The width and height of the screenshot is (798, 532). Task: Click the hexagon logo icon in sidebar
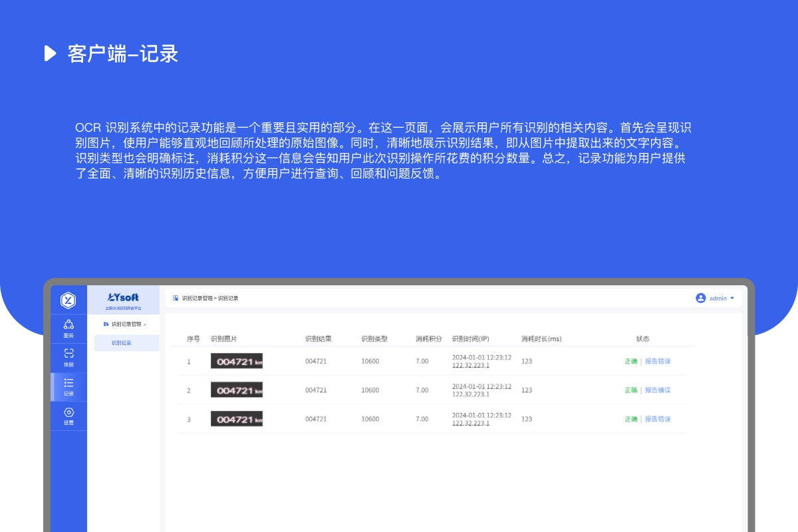tap(68, 300)
